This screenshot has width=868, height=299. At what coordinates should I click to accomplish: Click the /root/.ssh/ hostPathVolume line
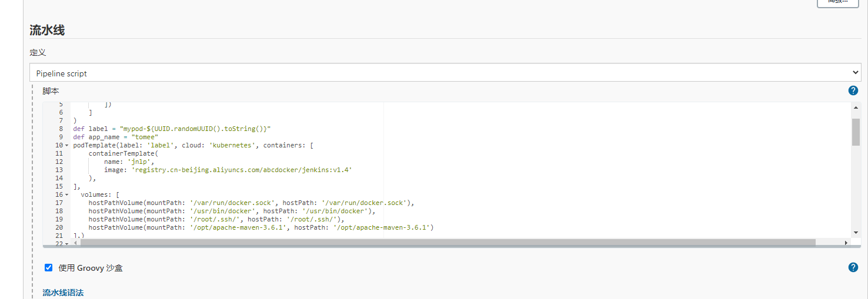(216, 219)
